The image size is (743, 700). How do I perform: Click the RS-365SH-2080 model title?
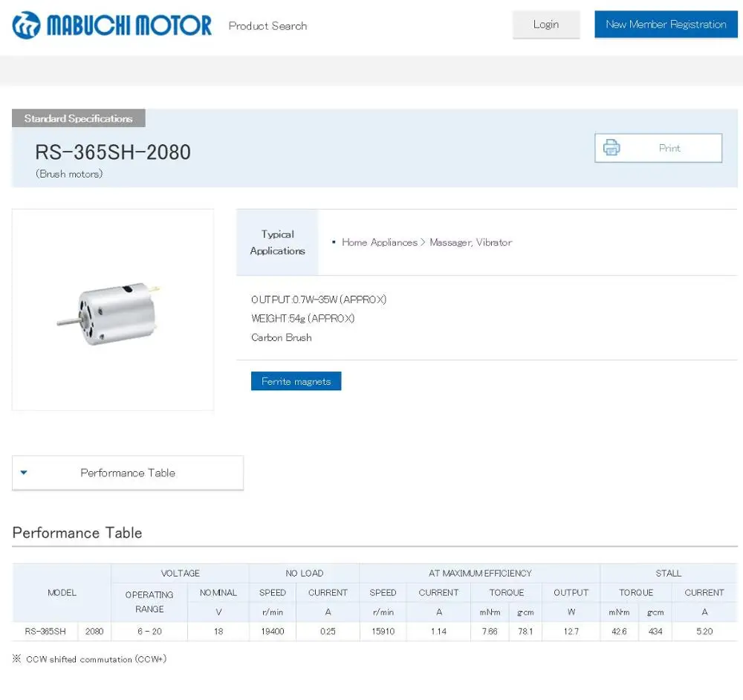point(113,152)
